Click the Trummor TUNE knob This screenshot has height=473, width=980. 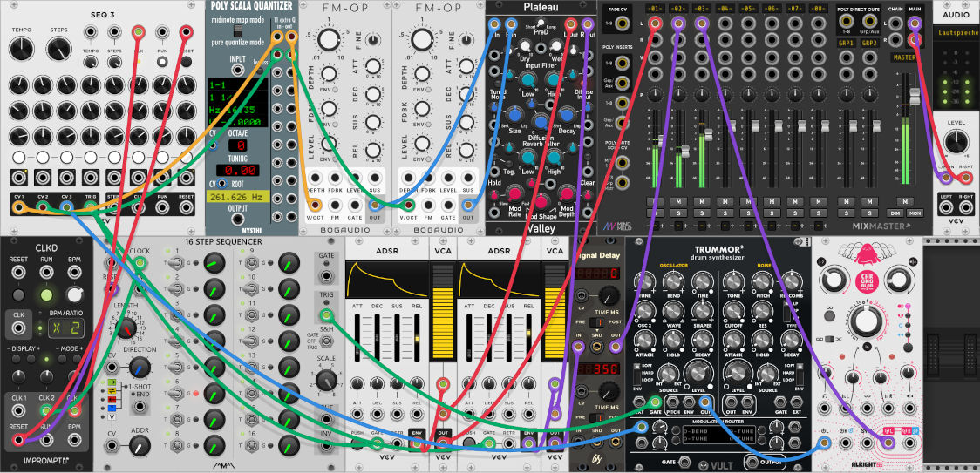[644, 282]
